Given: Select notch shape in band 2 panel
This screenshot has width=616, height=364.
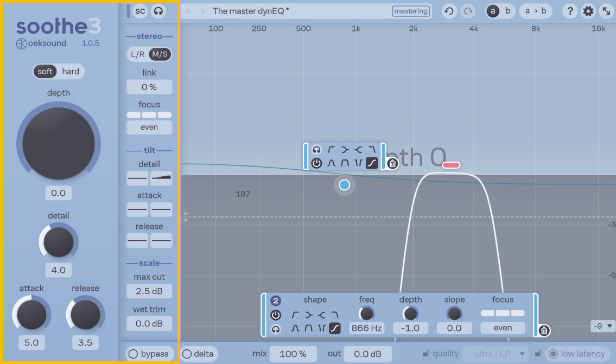Looking at the screenshot, I should coord(321,328).
